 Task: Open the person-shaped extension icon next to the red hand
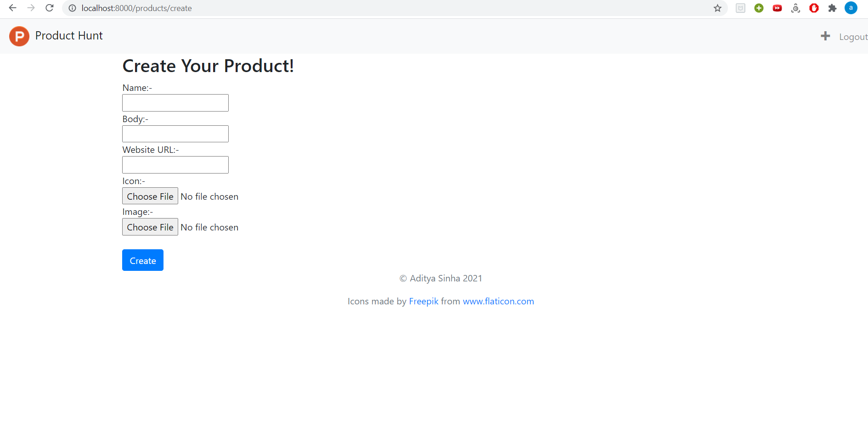(x=795, y=8)
